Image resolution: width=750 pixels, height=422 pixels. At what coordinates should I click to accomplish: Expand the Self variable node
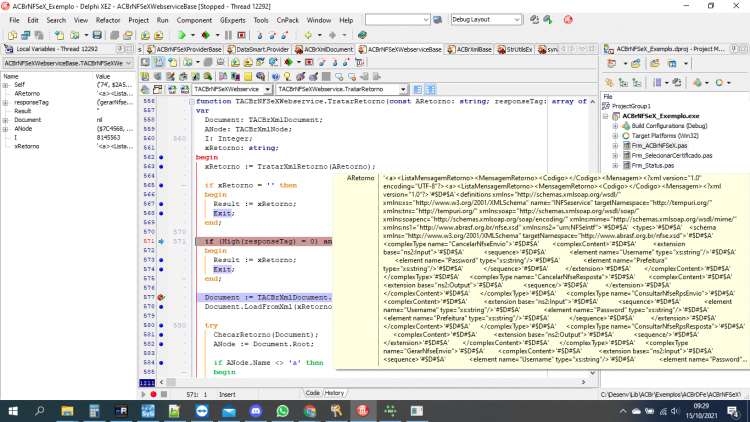[5, 85]
